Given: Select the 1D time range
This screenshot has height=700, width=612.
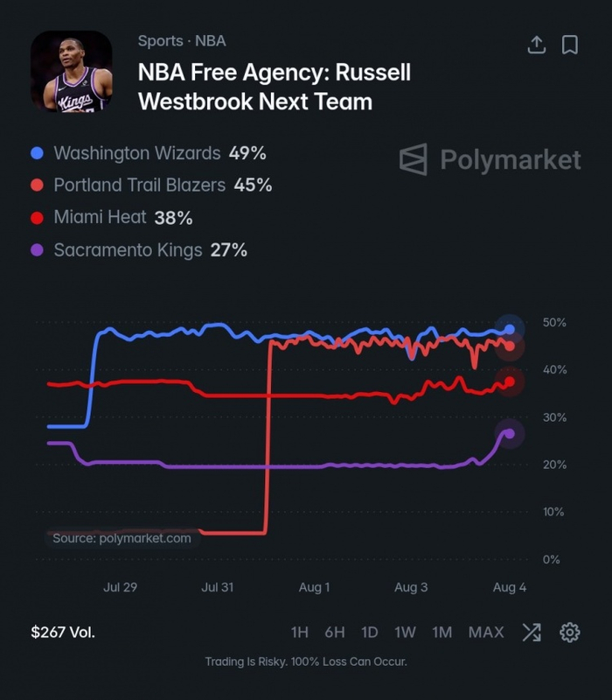Looking at the screenshot, I should coord(369,632).
